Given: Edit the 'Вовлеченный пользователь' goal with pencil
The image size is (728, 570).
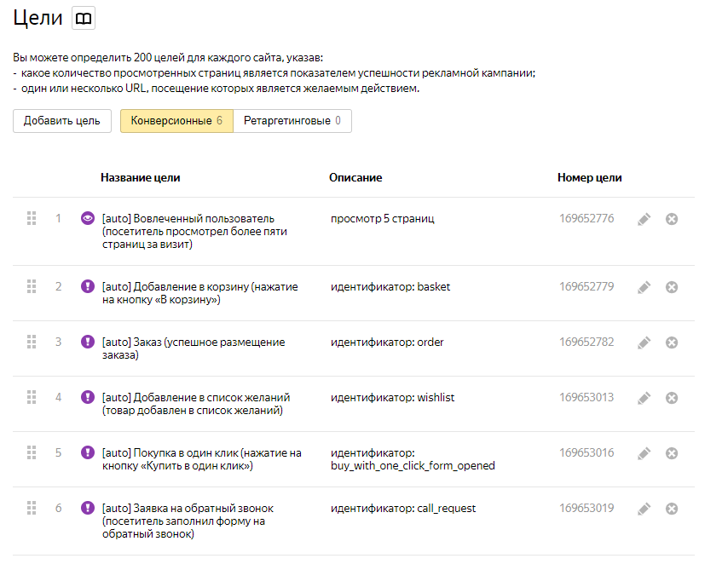Looking at the screenshot, I should click(644, 219).
